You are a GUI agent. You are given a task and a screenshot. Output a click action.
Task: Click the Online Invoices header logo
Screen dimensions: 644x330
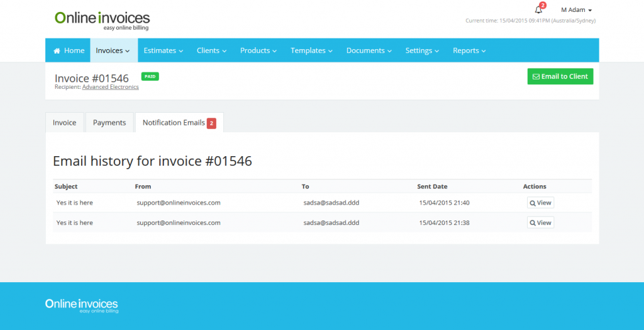102,20
